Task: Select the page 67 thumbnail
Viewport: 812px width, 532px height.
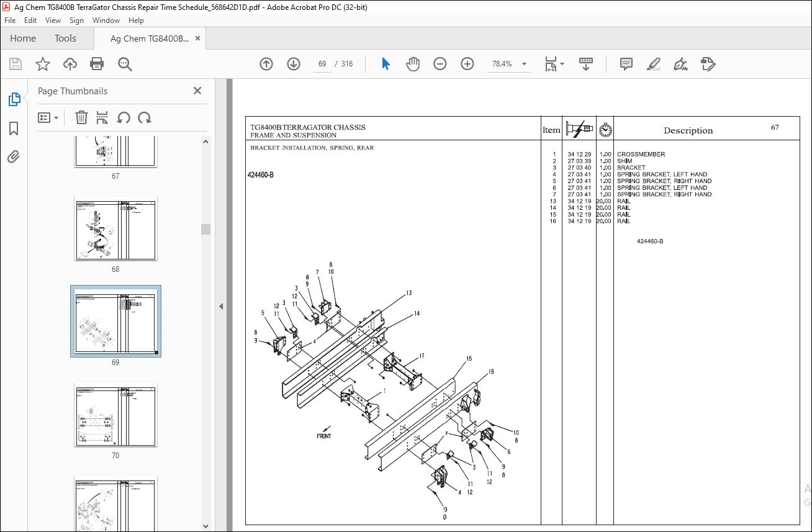Action: coord(115,151)
